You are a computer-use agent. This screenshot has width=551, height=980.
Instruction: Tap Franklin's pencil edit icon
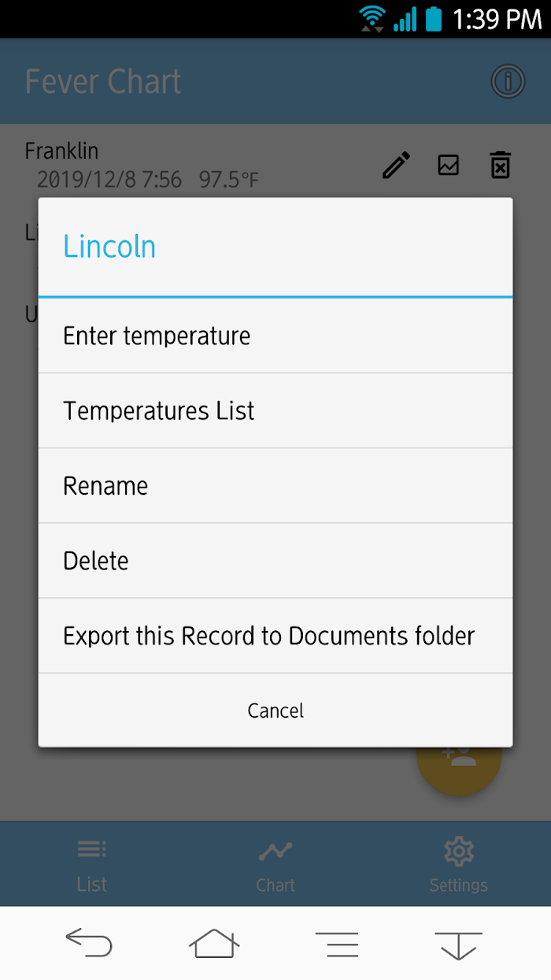pos(396,165)
